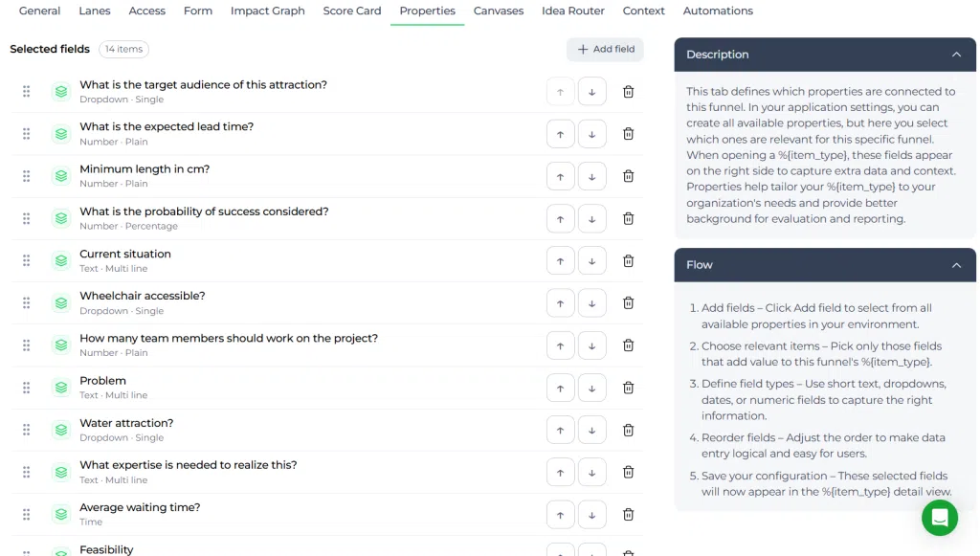
Task: Remove the Problem field via trash icon
Action: tap(628, 388)
